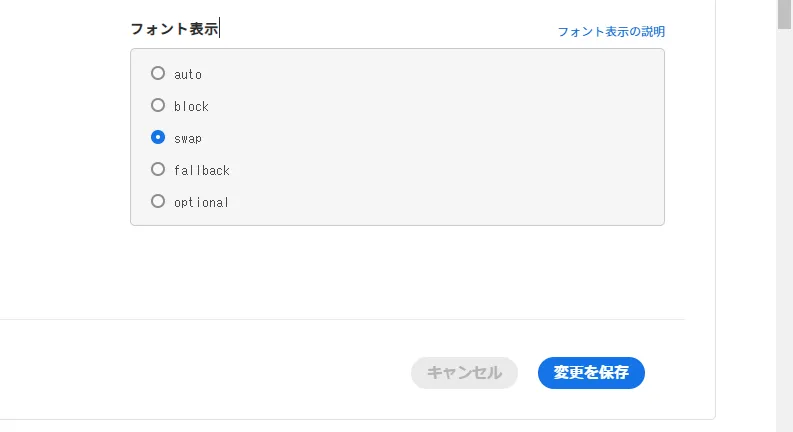Click the "block" option label text
793x432 pixels.
tap(191, 106)
